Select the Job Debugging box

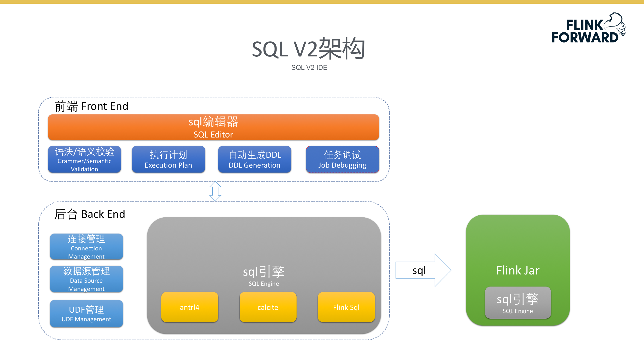342,159
